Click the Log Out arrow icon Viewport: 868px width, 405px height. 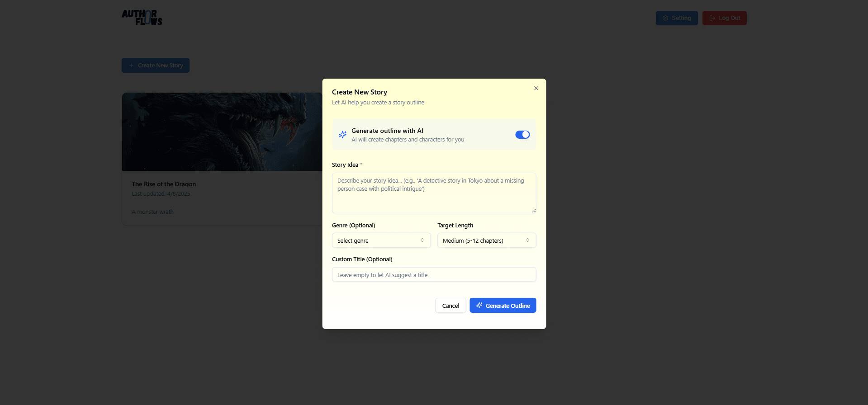coord(712,18)
